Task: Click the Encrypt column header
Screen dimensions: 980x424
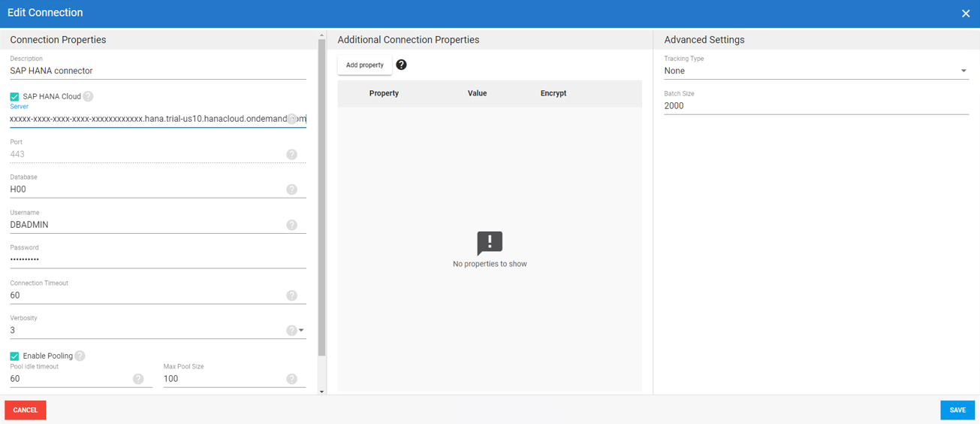Action: 553,93
